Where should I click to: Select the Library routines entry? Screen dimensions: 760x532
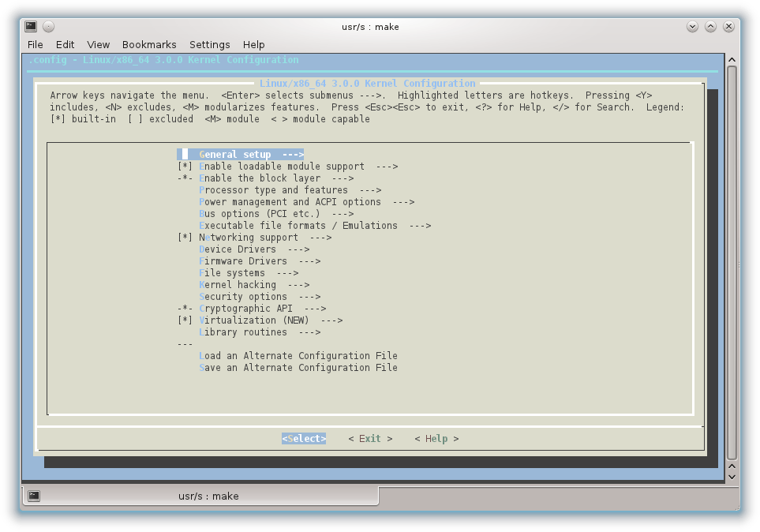(x=243, y=332)
